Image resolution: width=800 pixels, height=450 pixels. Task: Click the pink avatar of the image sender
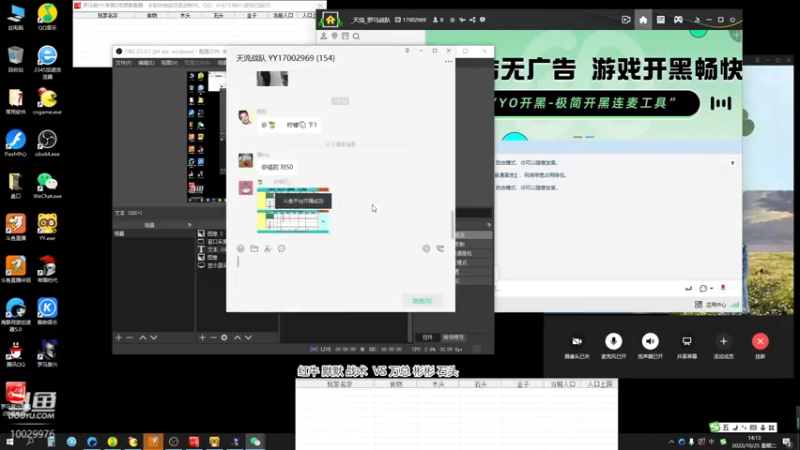coord(245,187)
